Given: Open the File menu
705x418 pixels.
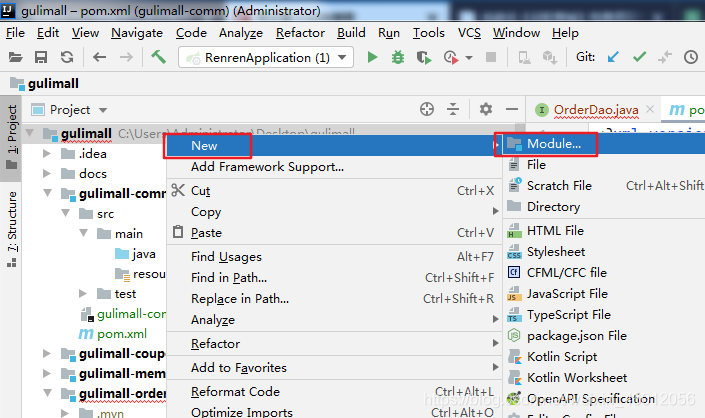Looking at the screenshot, I should click(x=15, y=33).
